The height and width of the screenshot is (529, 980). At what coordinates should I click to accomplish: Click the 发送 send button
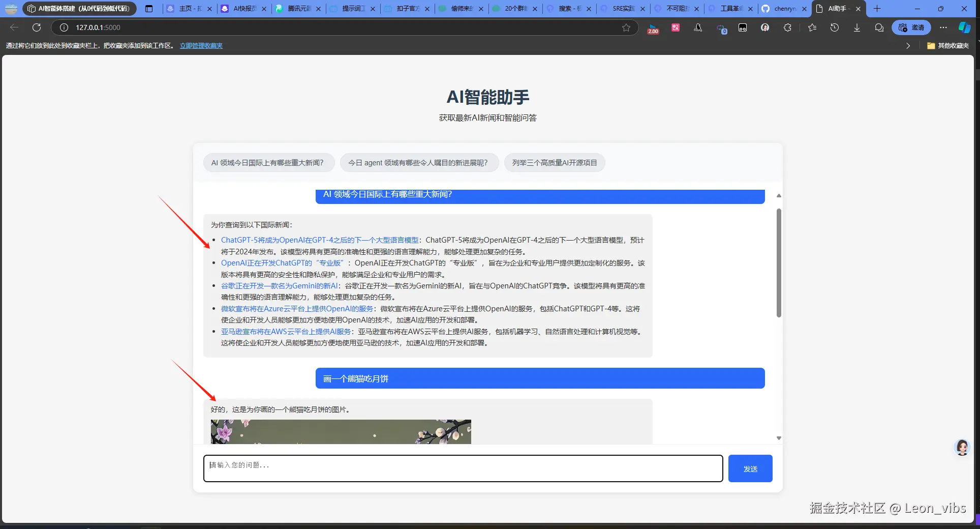click(750, 468)
